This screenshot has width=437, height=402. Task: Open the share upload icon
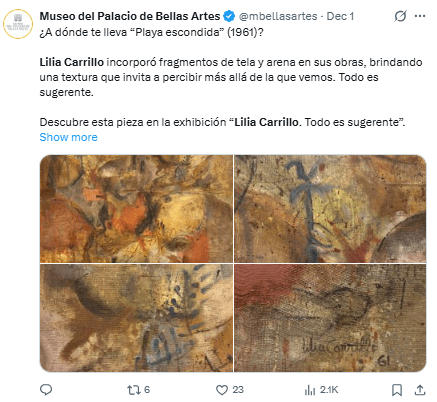click(420, 390)
